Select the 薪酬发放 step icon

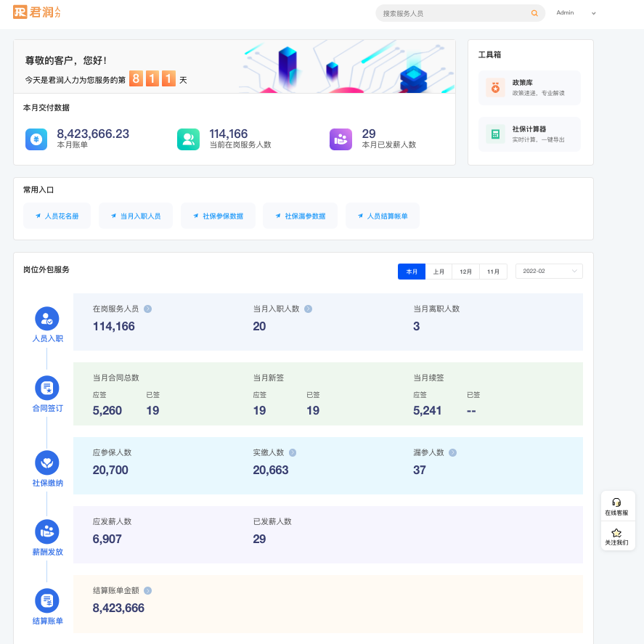[46, 532]
